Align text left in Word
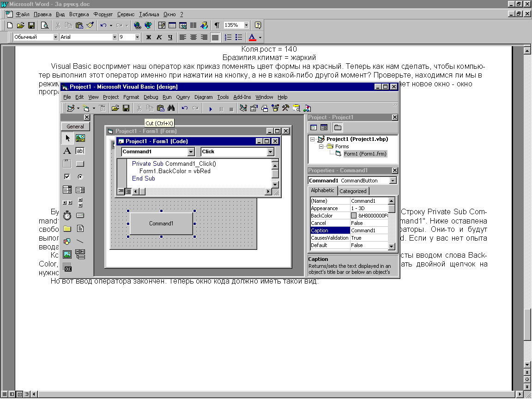The height and width of the screenshot is (399, 532). pos(182,37)
